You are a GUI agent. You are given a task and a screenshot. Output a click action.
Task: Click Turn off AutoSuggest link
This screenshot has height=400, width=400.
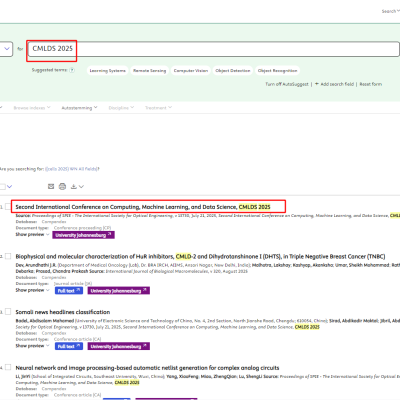(x=287, y=84)
